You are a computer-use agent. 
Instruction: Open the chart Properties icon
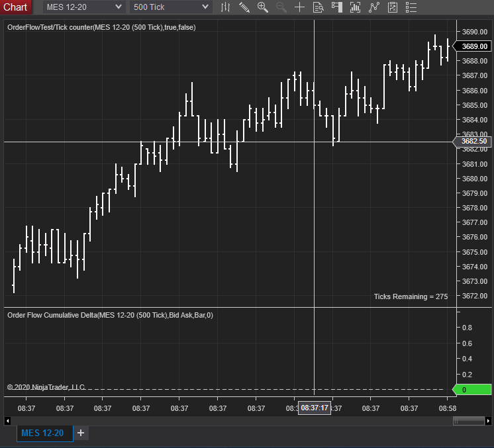coord(393,7)
